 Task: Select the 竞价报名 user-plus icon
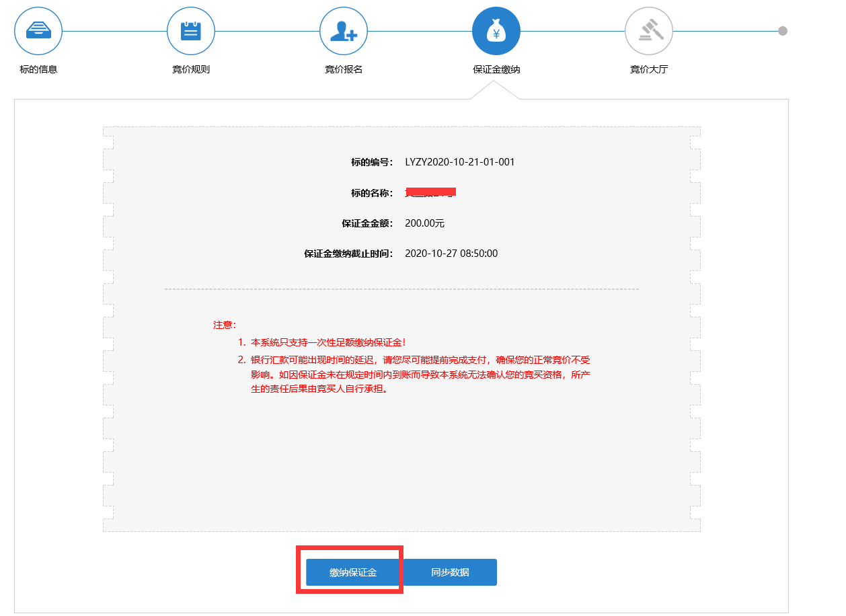[344, 31]
